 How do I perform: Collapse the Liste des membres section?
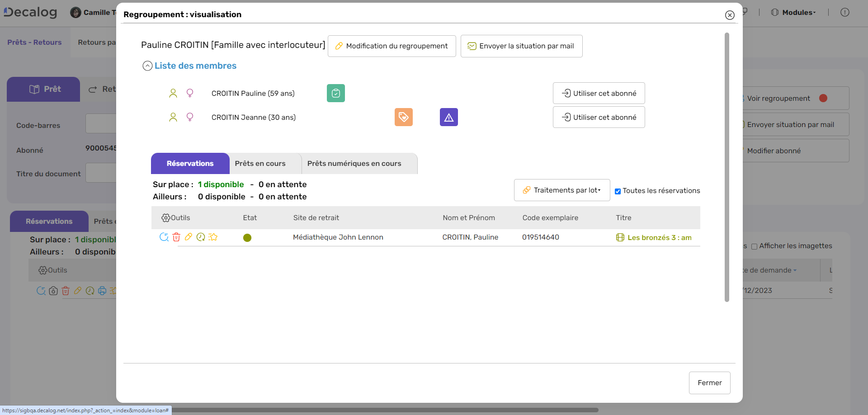[147, 66]
